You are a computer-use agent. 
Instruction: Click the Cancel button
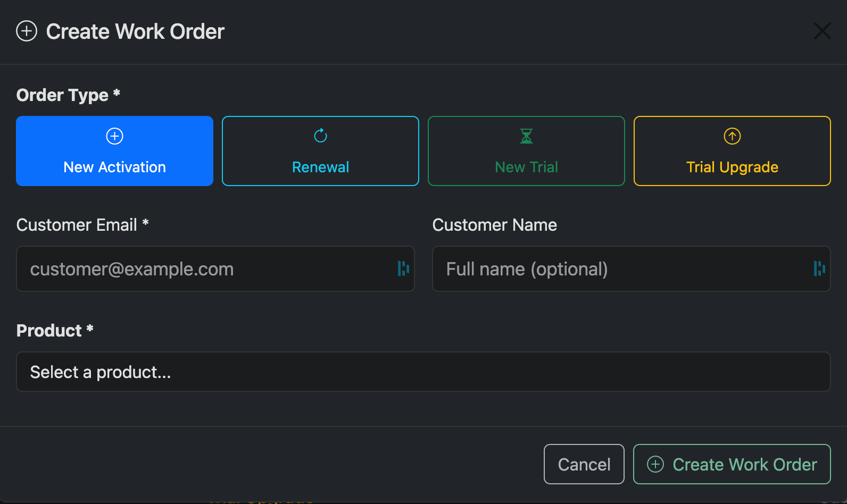(x=584, y=464)
